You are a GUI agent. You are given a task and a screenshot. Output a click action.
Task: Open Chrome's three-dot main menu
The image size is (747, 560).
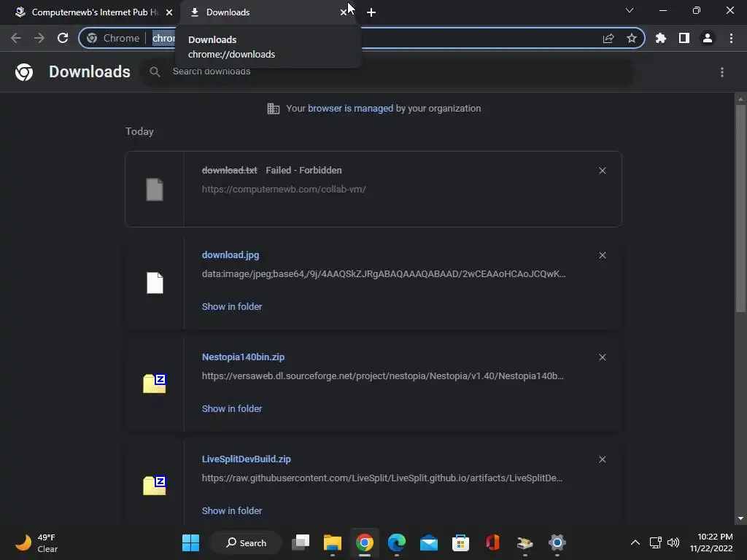click(x=731, y=38)
